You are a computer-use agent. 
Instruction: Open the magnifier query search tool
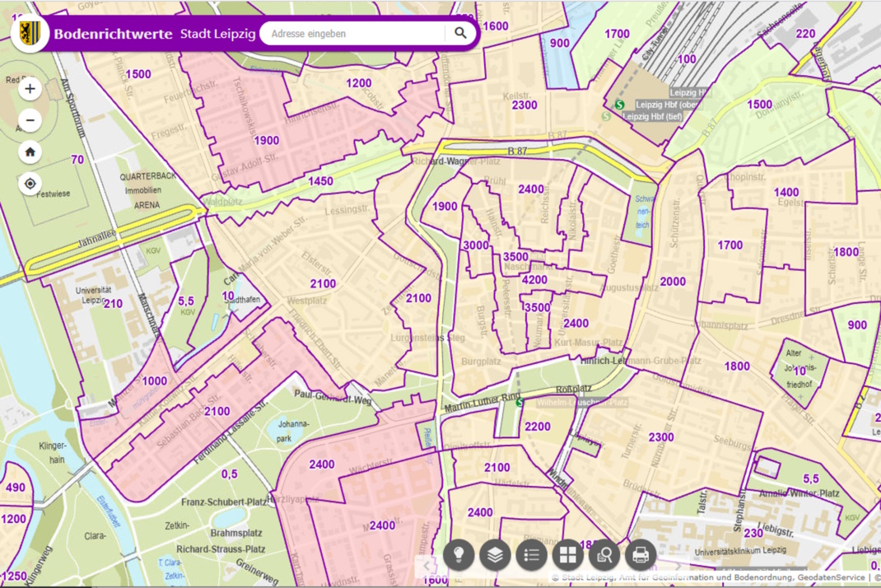[x=604, y=555]
